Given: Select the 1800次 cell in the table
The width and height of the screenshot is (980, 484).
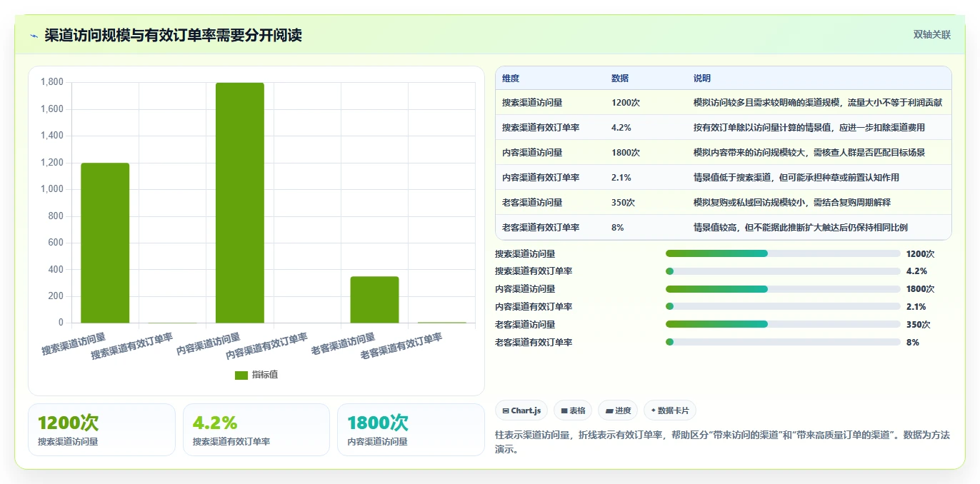Looking at the screenshot, I should click(626, 153).
